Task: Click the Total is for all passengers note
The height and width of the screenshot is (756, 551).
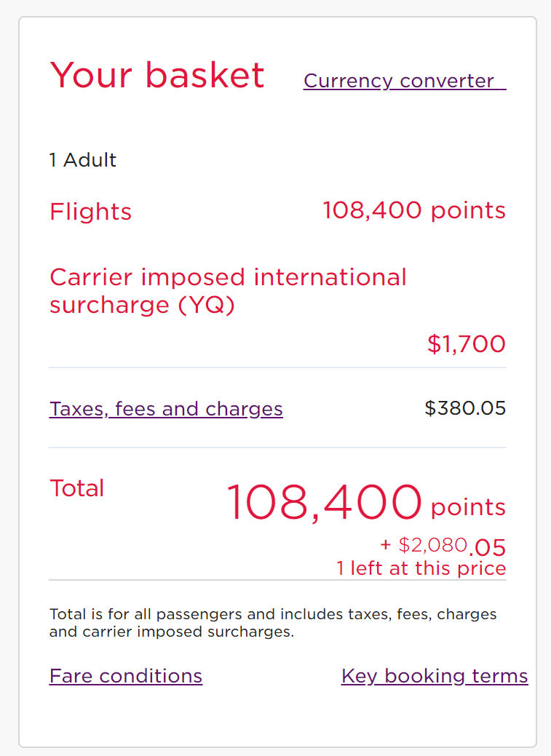Action: 273,623
